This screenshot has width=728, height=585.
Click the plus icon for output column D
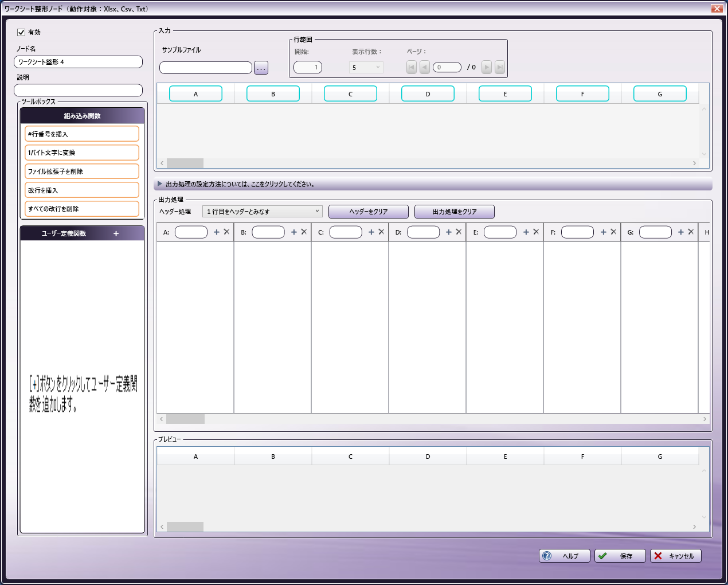449,232
